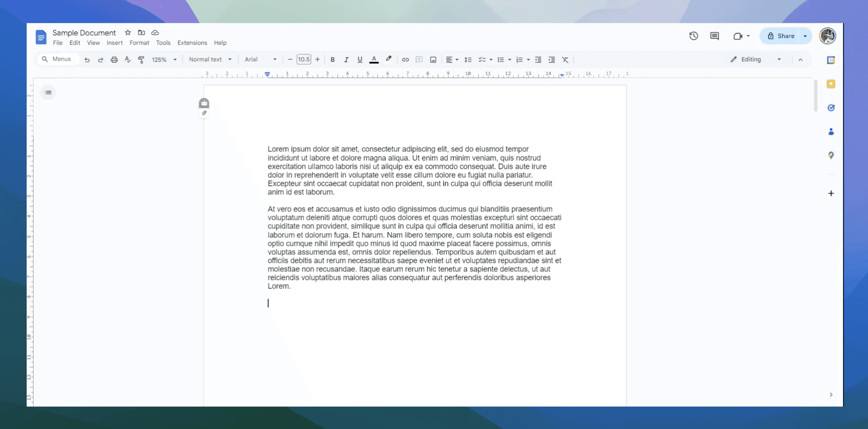Screen dimensions: 868x429
Task: Open Google Calendar in the side panel
Action: [x=831, y=60]
